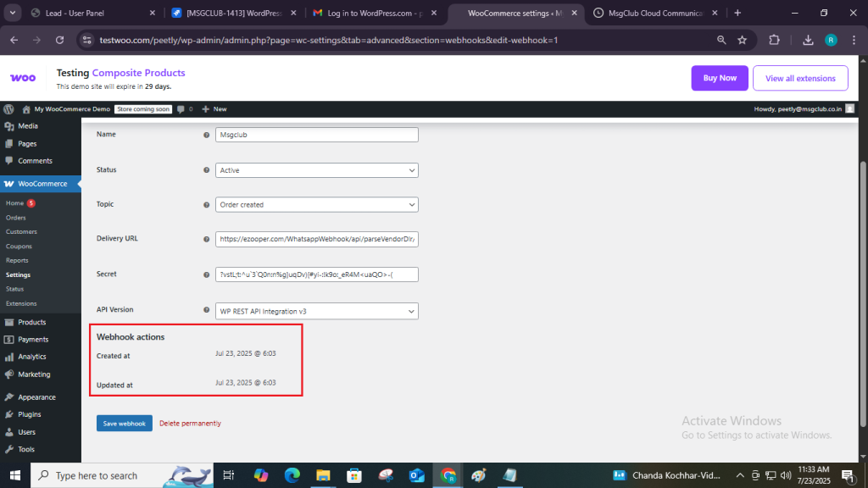Viewport: 868px width, 488px height.
Task: Click the Status field help icon
Action: pyautogui.click(x=207, y=170)
